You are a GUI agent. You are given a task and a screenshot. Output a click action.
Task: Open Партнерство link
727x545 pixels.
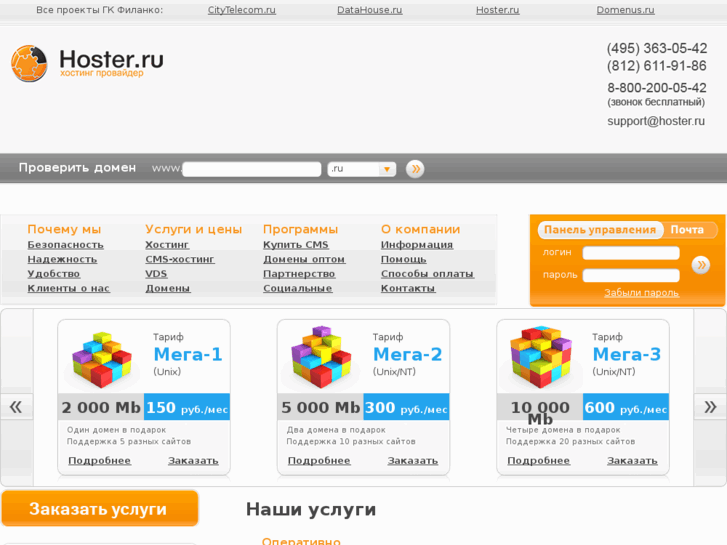tap(299, 274)
